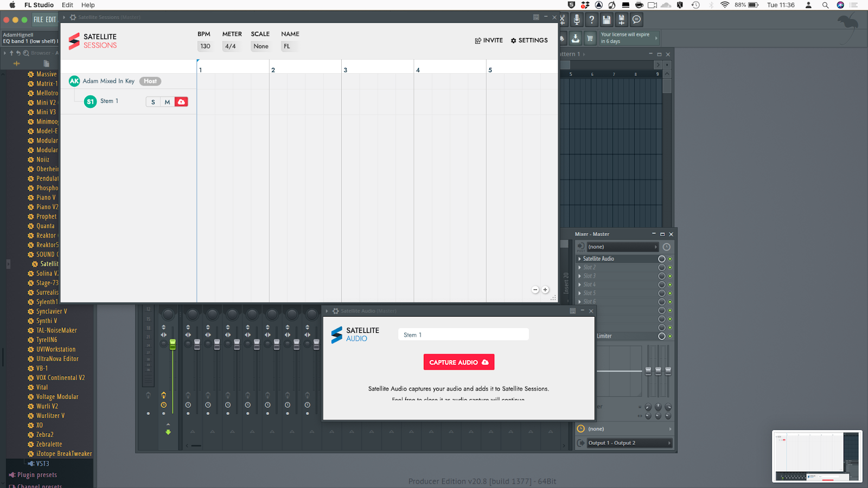This screenshot has height=488, width=868.
Task: Click Satellite Audio detached grid icon
Action: coord(572,311)
